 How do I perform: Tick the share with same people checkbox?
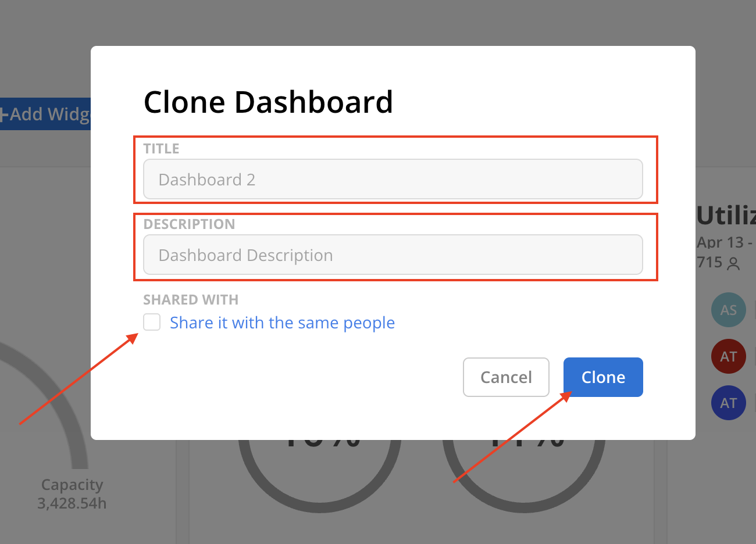coord(152,322)
